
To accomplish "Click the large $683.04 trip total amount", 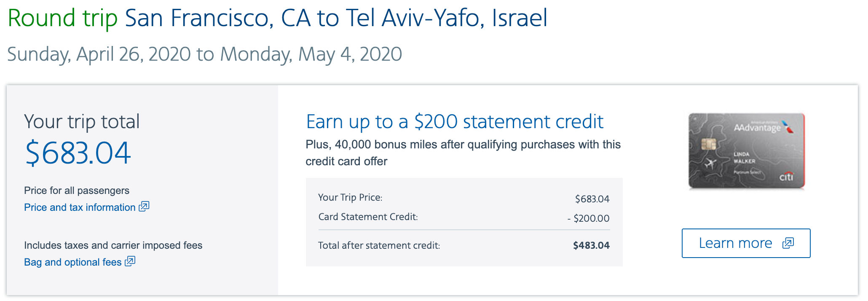I will click(78, 153).
